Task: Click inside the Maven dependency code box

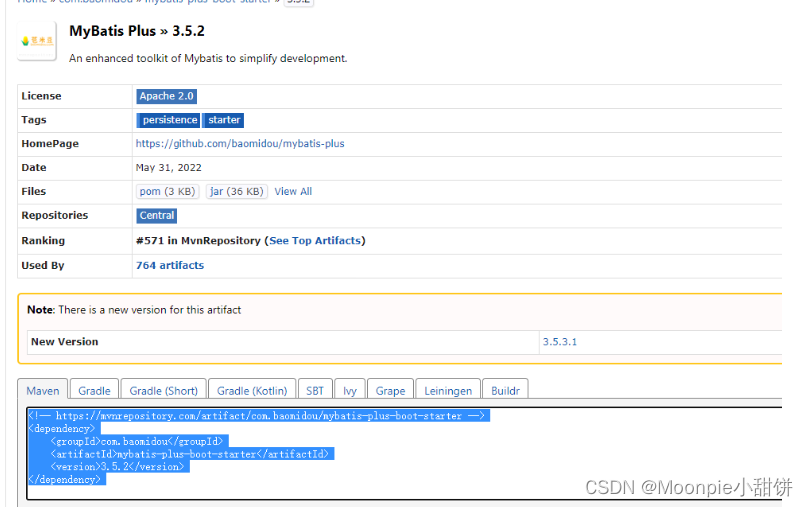Action: pos(405,453)
